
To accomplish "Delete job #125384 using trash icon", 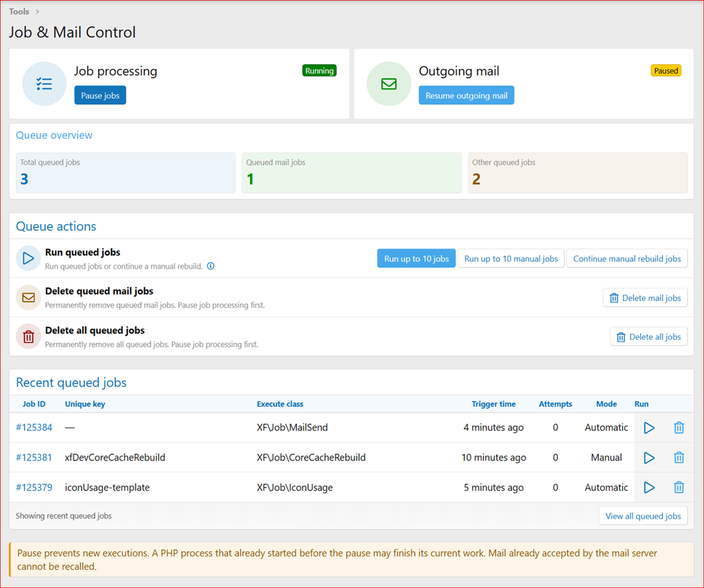I will pyautogui.click(x=679, y=428).
